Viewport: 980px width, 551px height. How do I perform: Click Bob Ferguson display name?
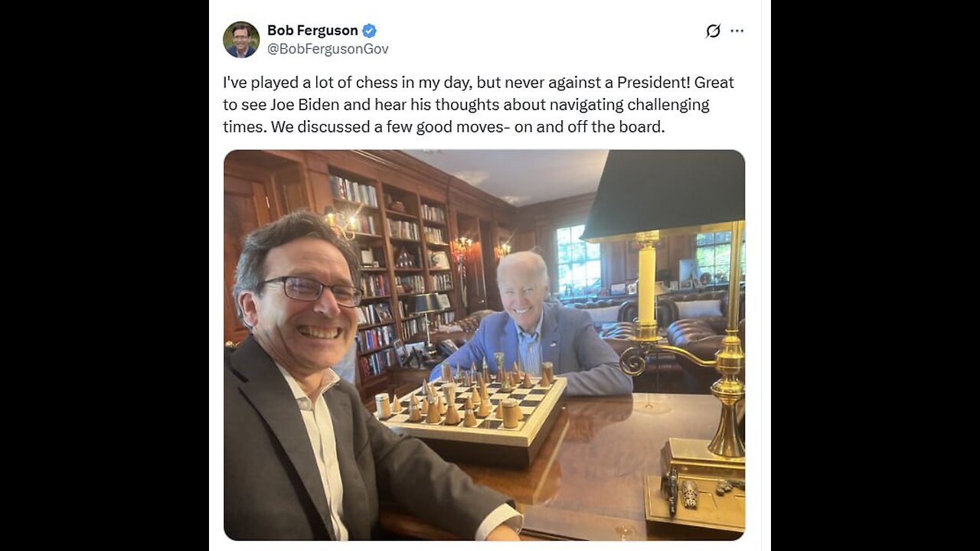[312, 31]
